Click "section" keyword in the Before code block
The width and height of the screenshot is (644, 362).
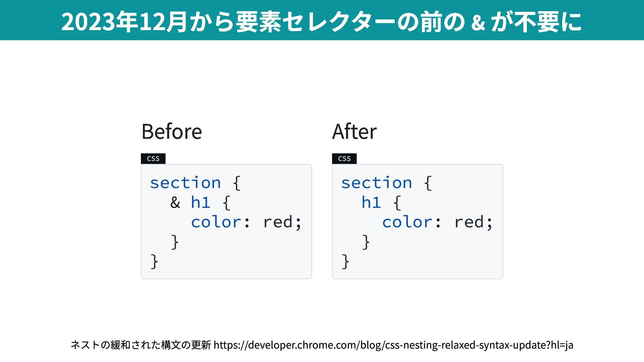click(x=185, y=183)
